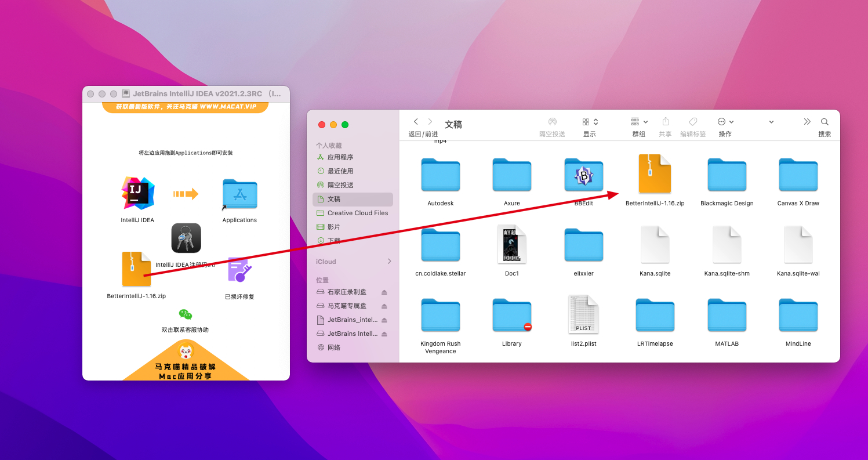Select 隔空投送 in Finder sidebar

click(353, 185)
